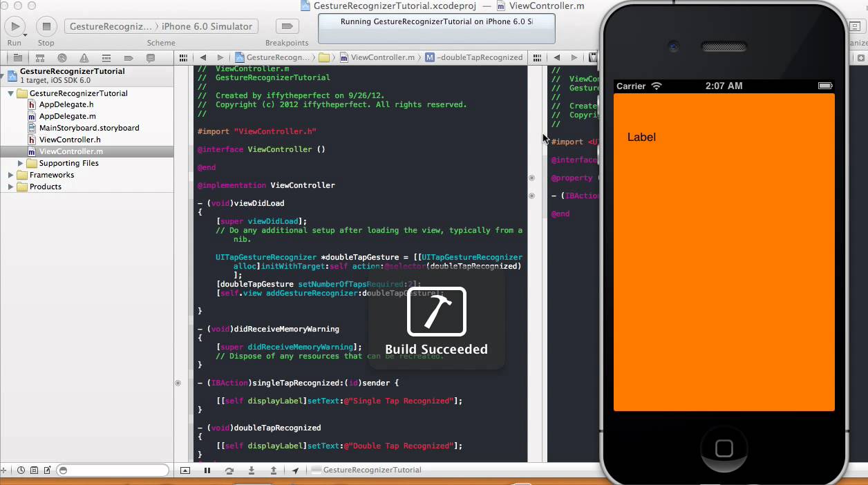This screenshot has width=868, height=485.
Task: Show the Log navigator
Action: pyautogui.click(x=151, y=58)
